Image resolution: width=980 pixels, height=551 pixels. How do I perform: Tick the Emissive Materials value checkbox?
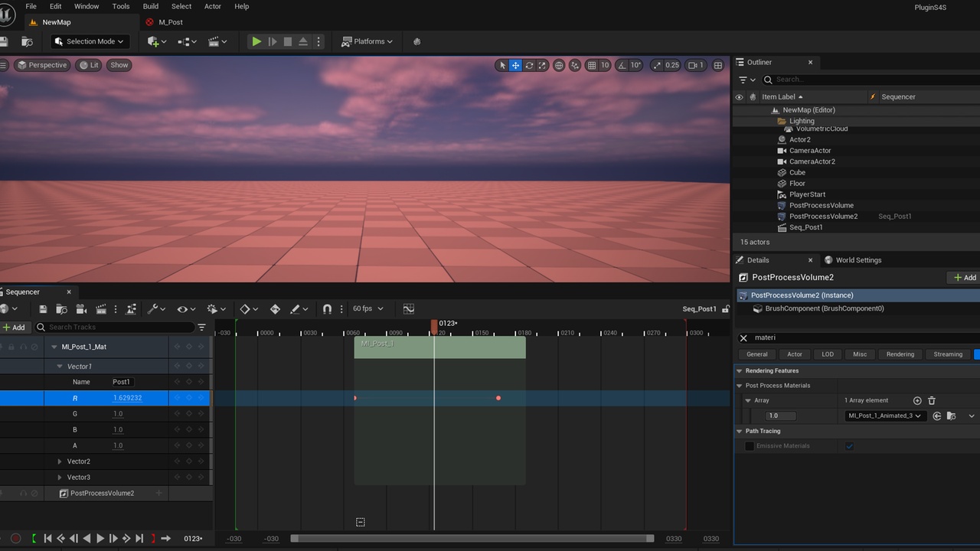[849, 446]
